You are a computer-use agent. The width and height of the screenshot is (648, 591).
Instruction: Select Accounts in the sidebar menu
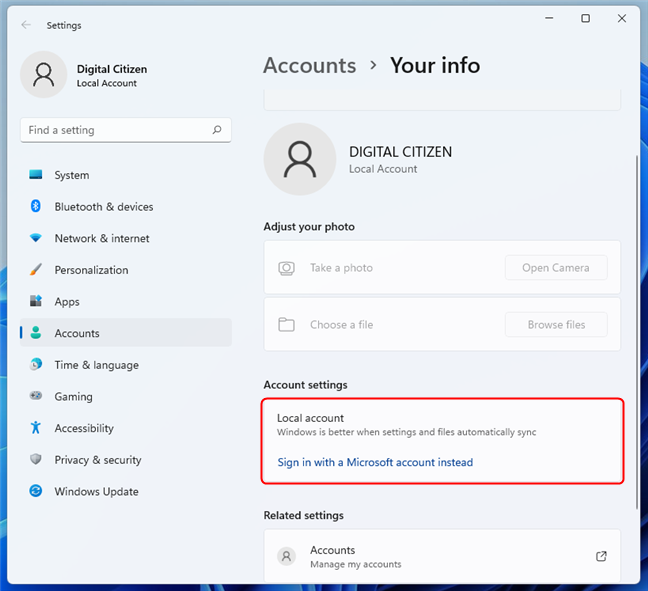[x=77, y=334]
